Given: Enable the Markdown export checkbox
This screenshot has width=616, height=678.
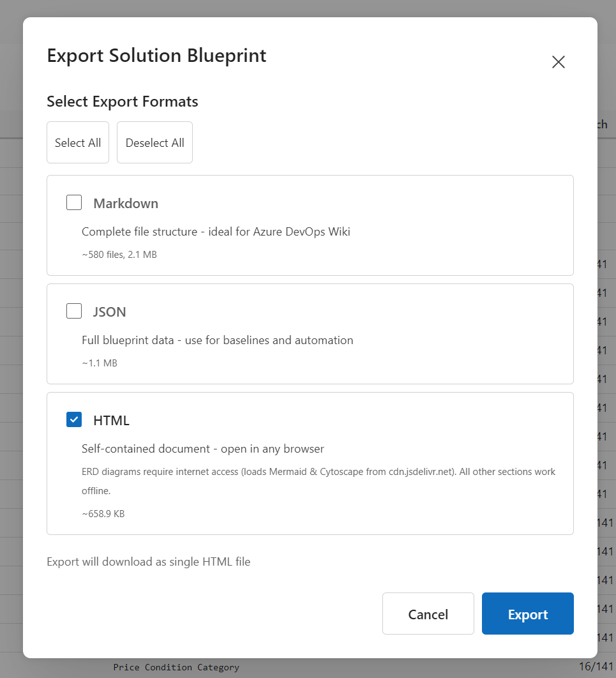Looking at the screenshot, I should (x=74, y=202).
